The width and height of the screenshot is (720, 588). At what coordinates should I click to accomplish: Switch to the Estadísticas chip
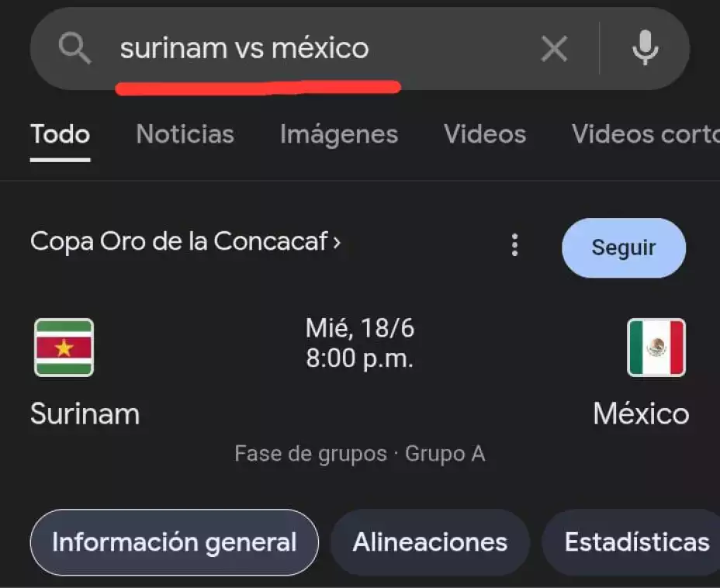[x=636, y=542]
